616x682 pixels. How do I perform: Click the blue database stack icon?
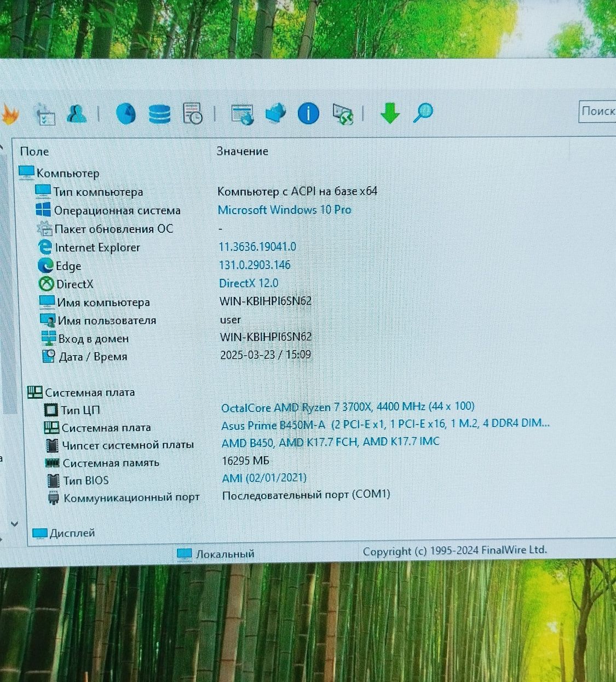[x=159, y=114]
